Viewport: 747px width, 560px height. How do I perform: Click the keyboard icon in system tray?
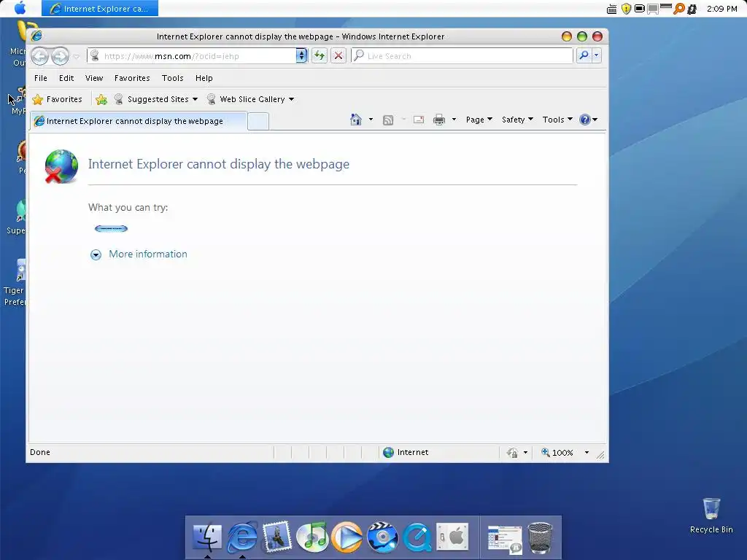tap(612, 9)
